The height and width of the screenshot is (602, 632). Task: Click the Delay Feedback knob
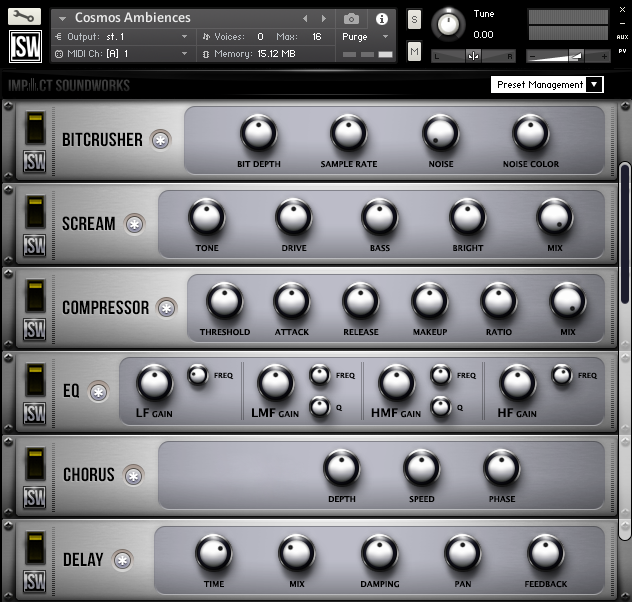click(x=545, y=553)
